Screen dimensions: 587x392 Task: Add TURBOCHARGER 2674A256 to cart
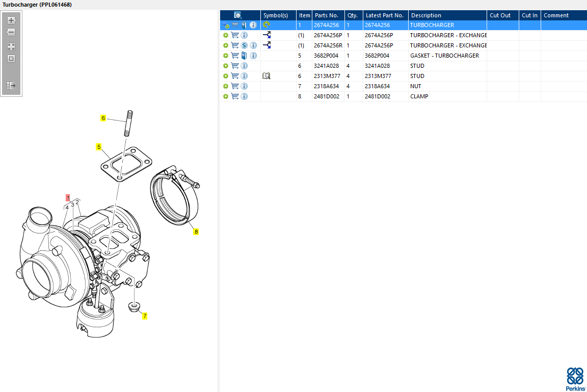[x=235, y=25]
